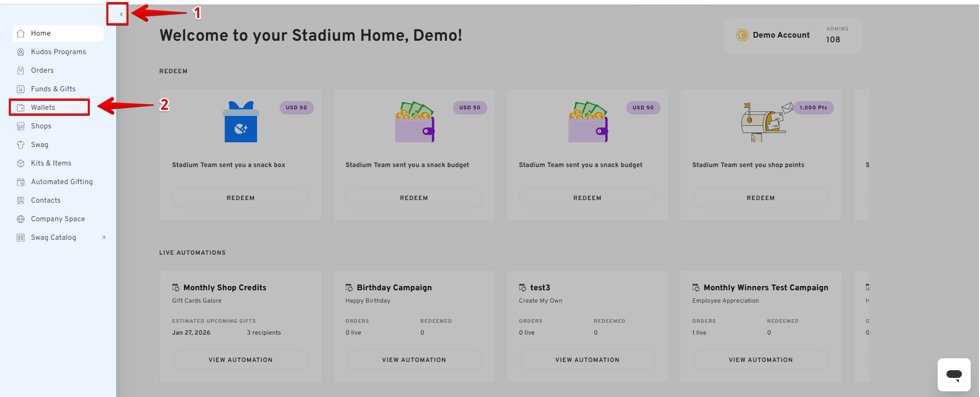
Task: Click the Orders icon in sidebar
Action: [x=21, y=71]
